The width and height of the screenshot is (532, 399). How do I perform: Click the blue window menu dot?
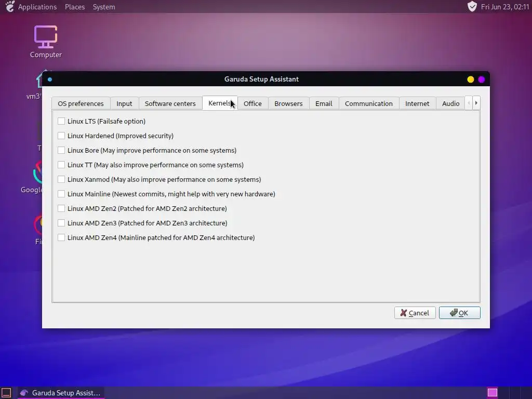[50, 79]
